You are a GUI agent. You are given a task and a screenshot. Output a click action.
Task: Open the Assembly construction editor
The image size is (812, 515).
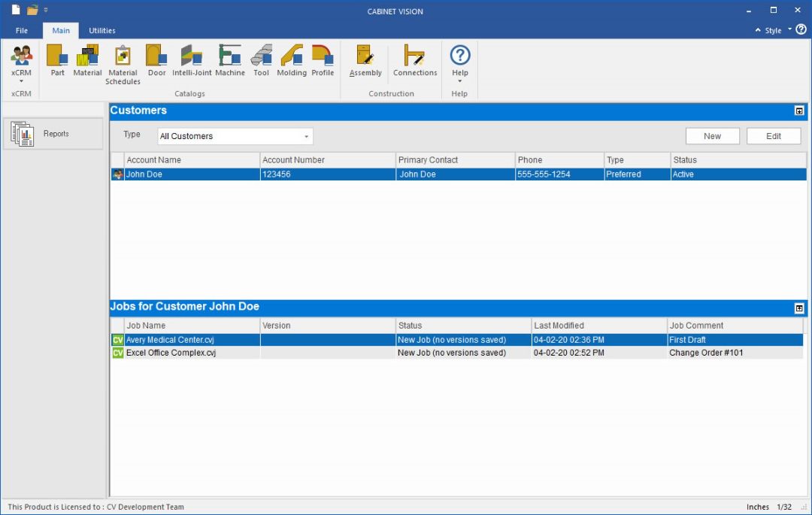coord(365,61)
